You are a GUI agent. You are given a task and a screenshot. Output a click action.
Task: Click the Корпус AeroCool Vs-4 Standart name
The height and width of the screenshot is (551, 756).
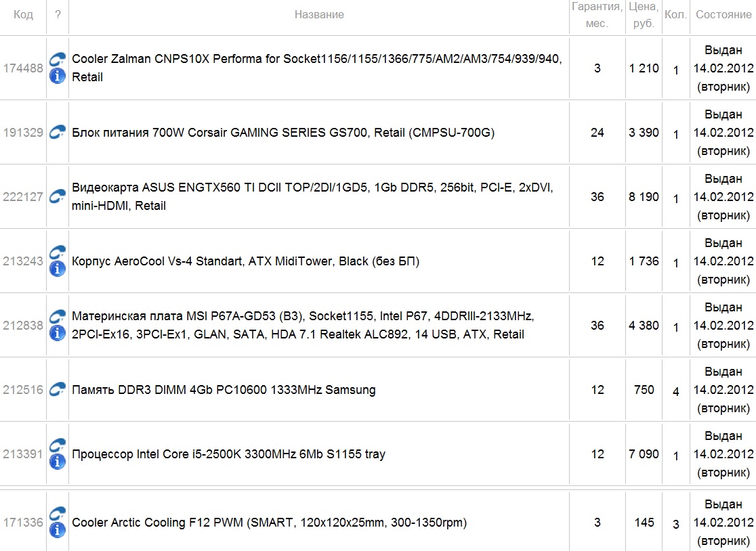245,261
